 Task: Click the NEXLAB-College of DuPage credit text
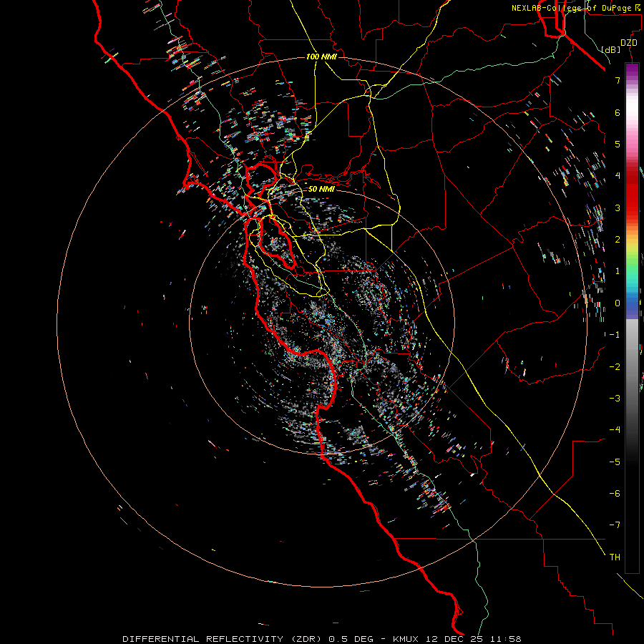point(577,8)
